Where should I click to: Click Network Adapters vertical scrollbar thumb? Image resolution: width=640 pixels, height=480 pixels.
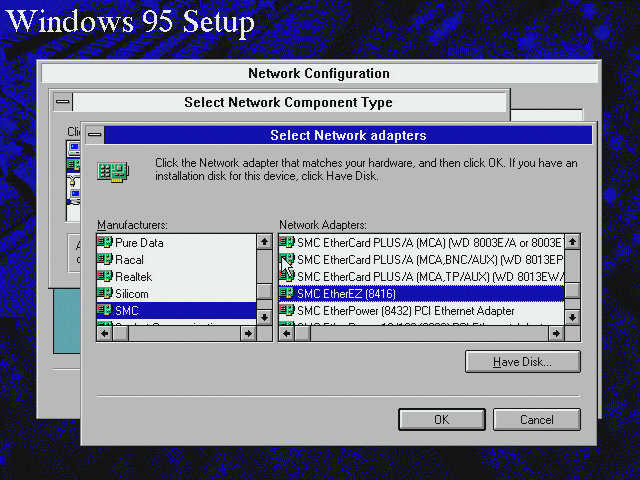572,290
